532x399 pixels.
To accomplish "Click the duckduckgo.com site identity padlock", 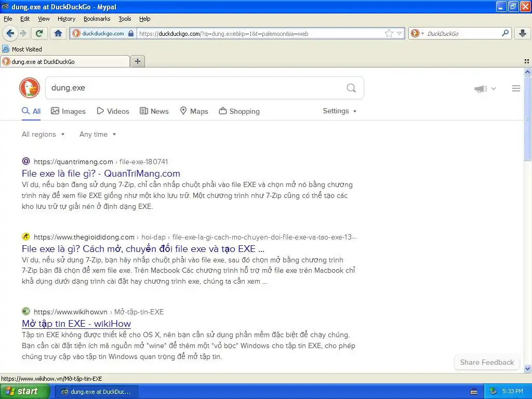I will point(131,33).
